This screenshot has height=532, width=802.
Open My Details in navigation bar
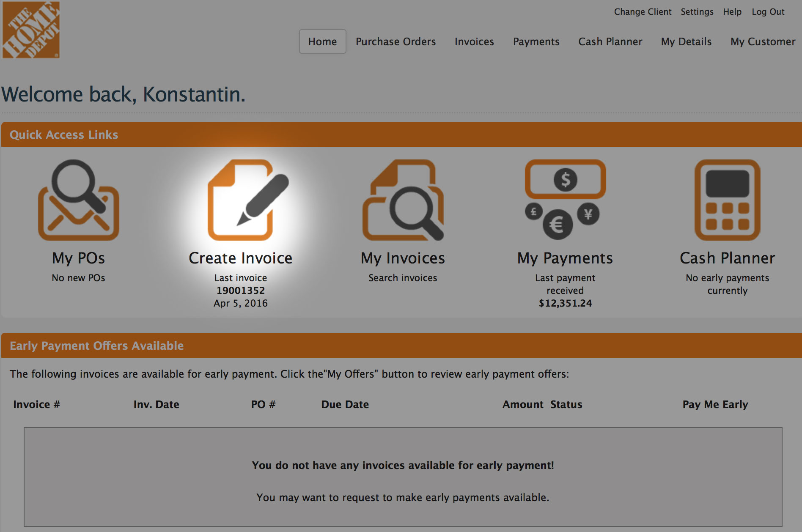686,41
